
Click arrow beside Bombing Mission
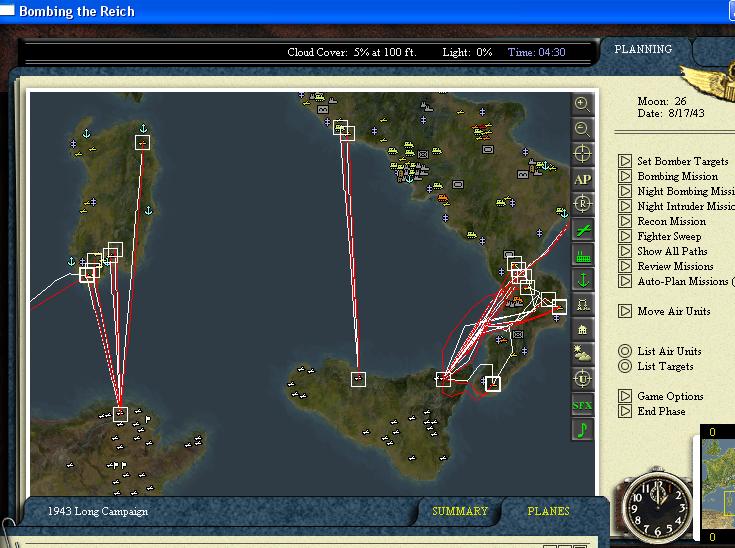(625, 176)
